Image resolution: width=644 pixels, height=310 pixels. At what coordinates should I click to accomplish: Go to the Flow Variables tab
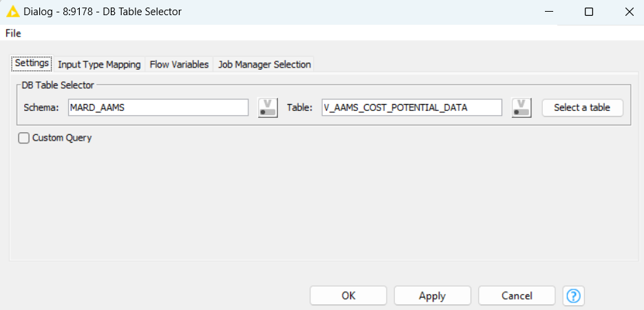coord(179,64)
